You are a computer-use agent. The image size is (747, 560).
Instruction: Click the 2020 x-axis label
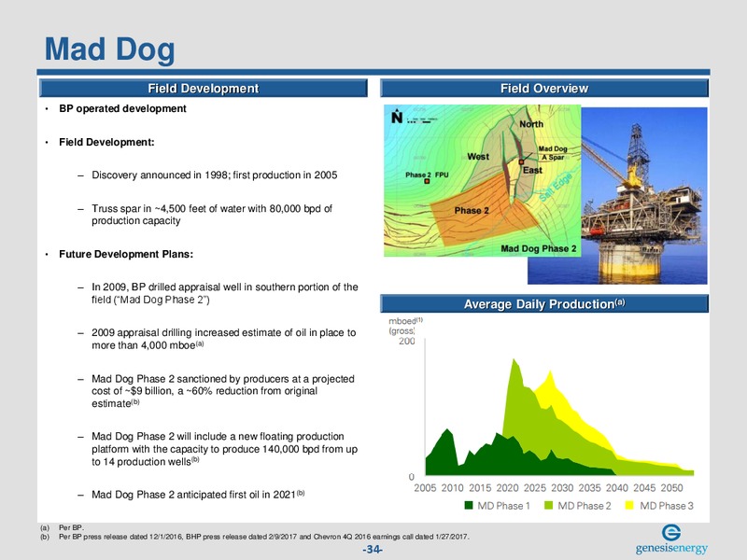507,488
